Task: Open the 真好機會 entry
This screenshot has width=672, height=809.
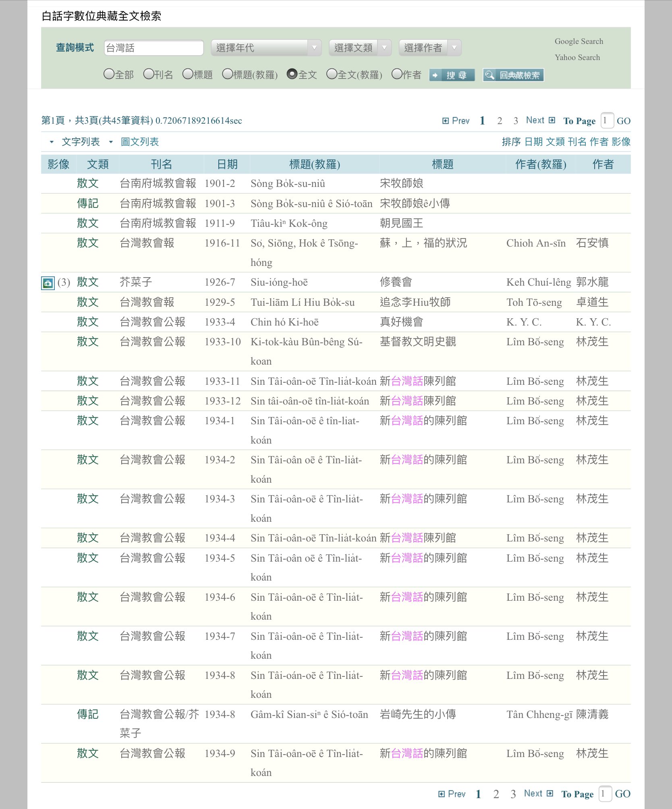Action: pos(401,322)
